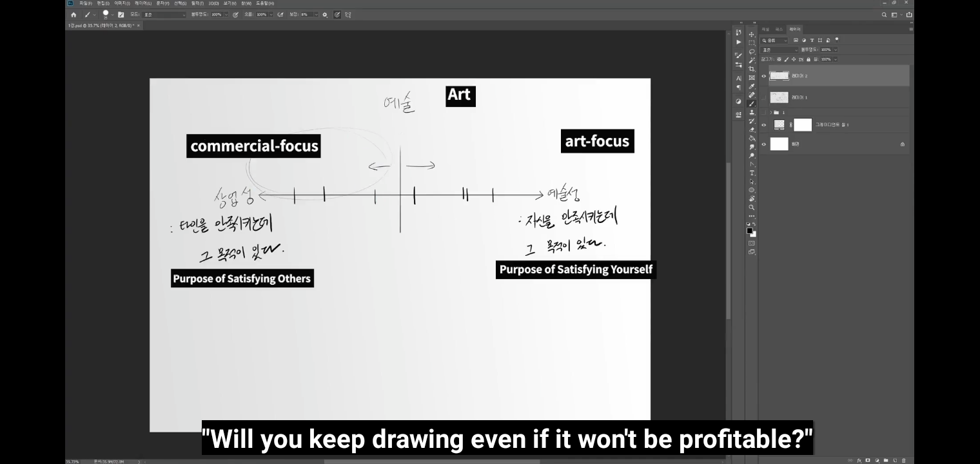
Task: Toggle symmetry paint butterfly icon
Action: coord(348,14)
